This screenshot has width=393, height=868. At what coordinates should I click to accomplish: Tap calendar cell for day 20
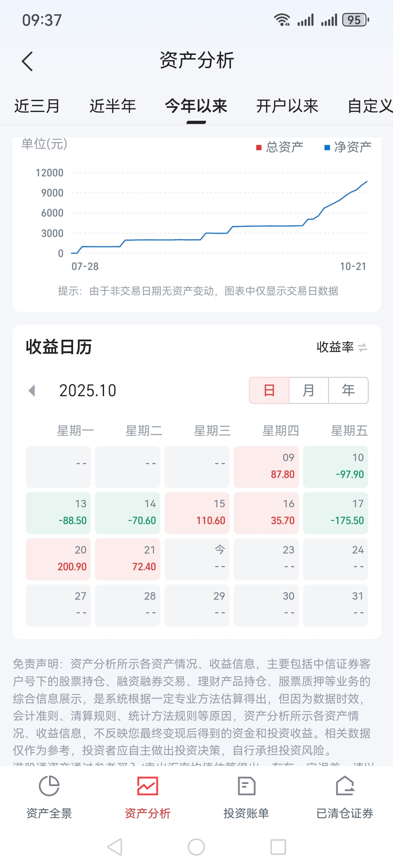click(x=58, y=559)
